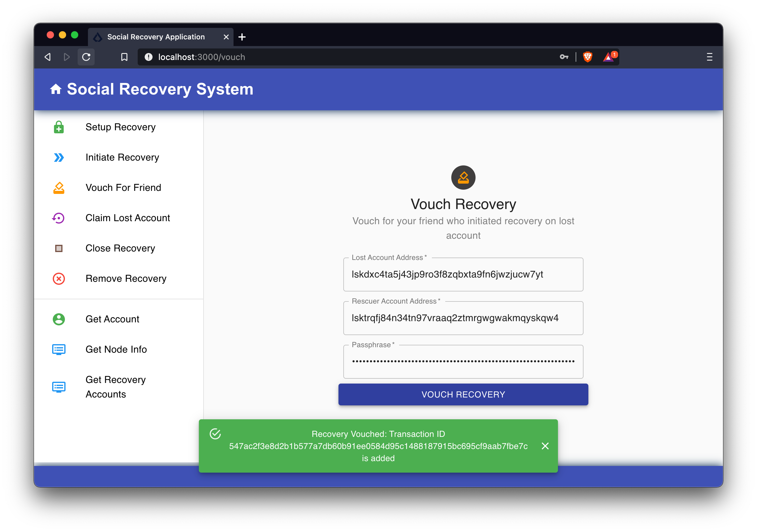Open the Get Node Info menu item
The width and height of the screenshot is (757, 532).
pos(116,350)
